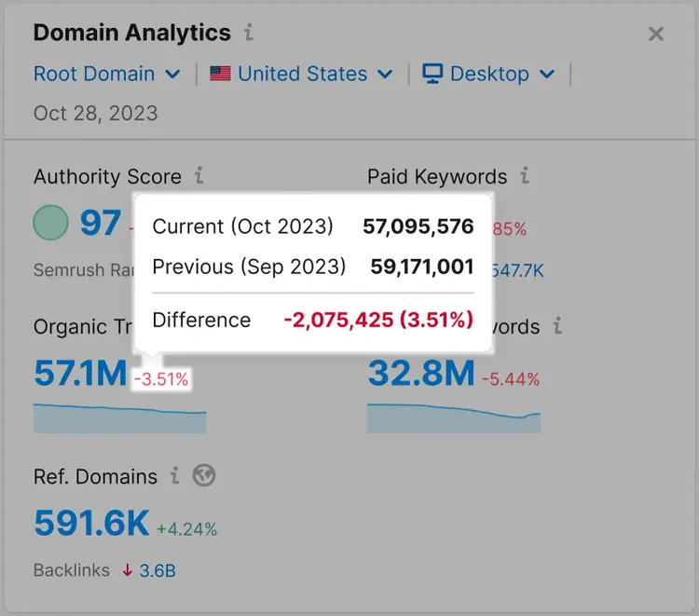The image size is (699, 616).
Task: Click the Domain Analytics info icon
Action: (249, 33)
